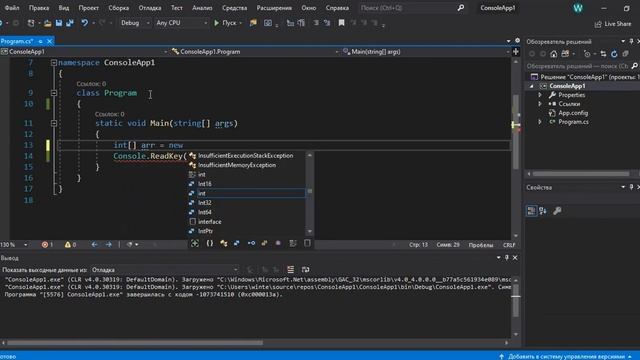Click the pin icon of Output panel
This screenshot has height=360, width=640.
tap(507, 258)
